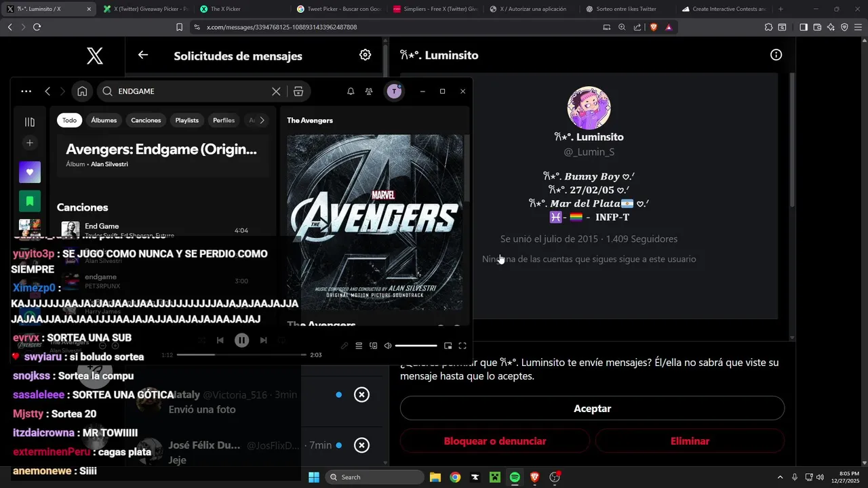This screenshot has height=488, width=868.
Task: Click the Avengers album cover art
Action: [x=375, y=222]
